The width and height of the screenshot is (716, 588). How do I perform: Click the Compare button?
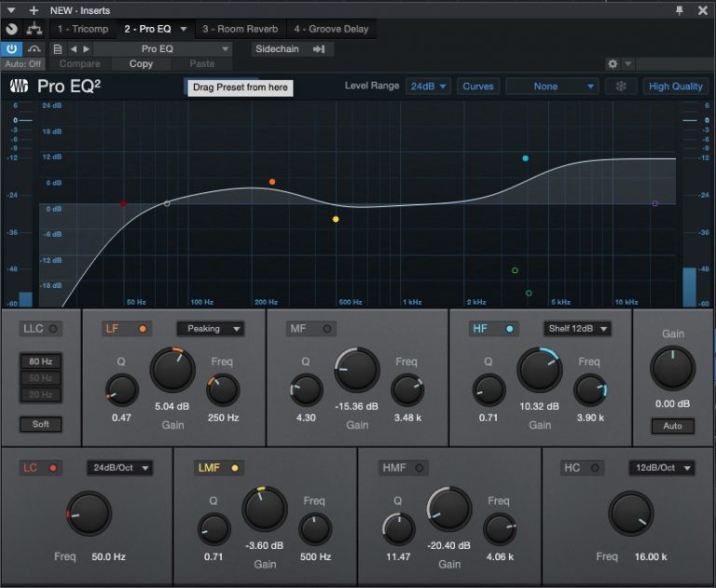point(79,64)
